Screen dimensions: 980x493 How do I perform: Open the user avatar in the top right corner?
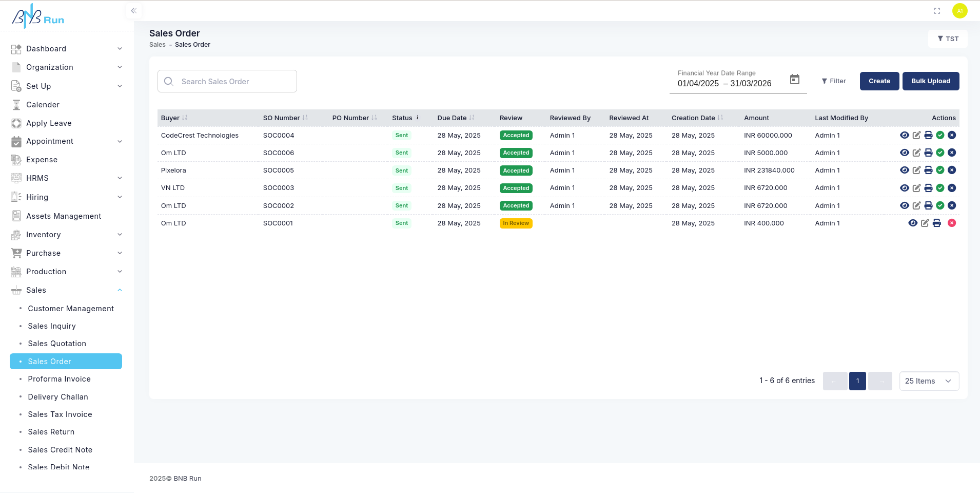pyautogui.click(x=959, y=10)
